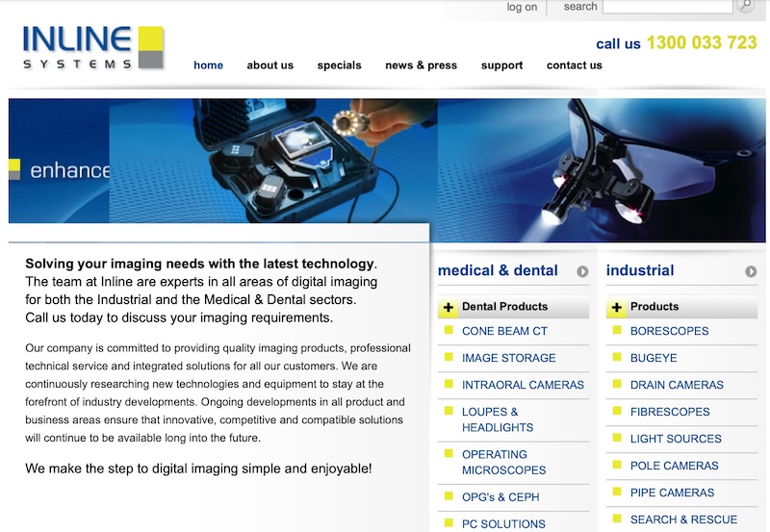Click the arrow icon beside medical & dental
770x532 pixels.
pyautogui.click(x=582, y=271)
